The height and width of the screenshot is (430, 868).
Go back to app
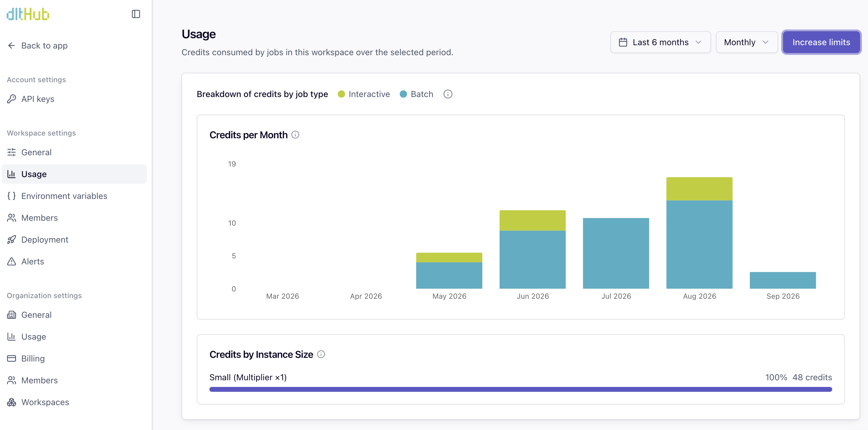(x=37, y=45)
